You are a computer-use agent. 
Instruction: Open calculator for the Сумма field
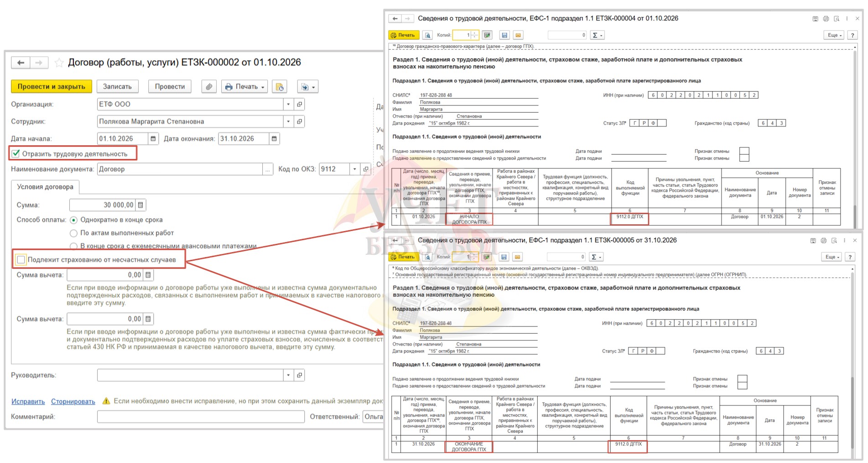[140, 205]
